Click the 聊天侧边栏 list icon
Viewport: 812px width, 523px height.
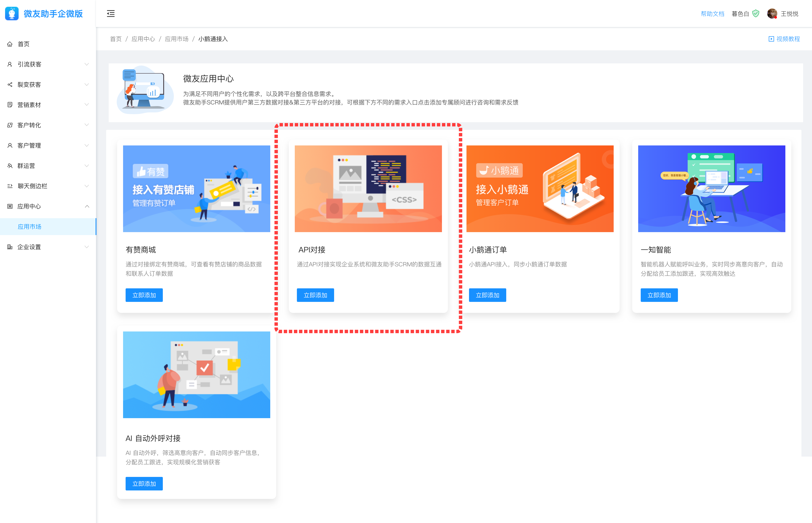(x=10, y=186)
